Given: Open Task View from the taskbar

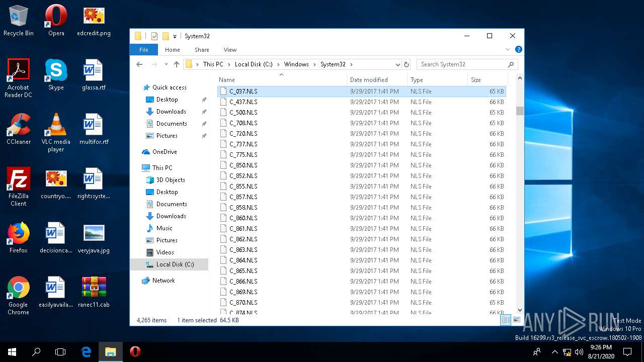Looking at the screenshot, I should click(x=60, y=352).
